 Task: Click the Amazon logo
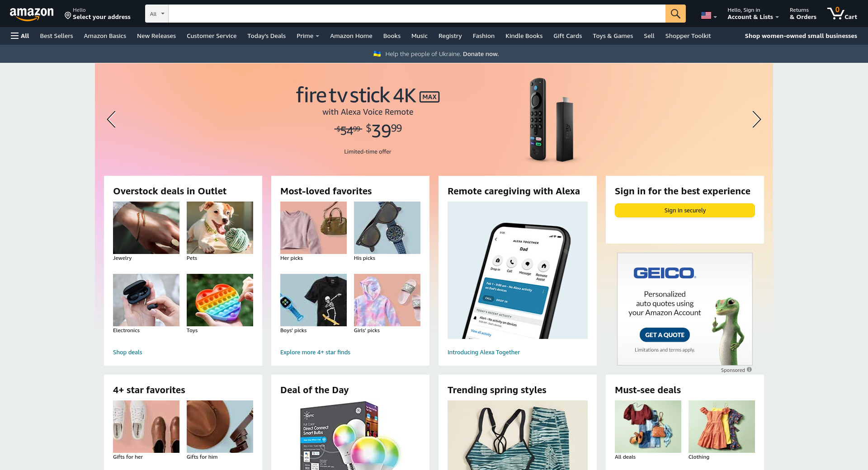point(32,14)
